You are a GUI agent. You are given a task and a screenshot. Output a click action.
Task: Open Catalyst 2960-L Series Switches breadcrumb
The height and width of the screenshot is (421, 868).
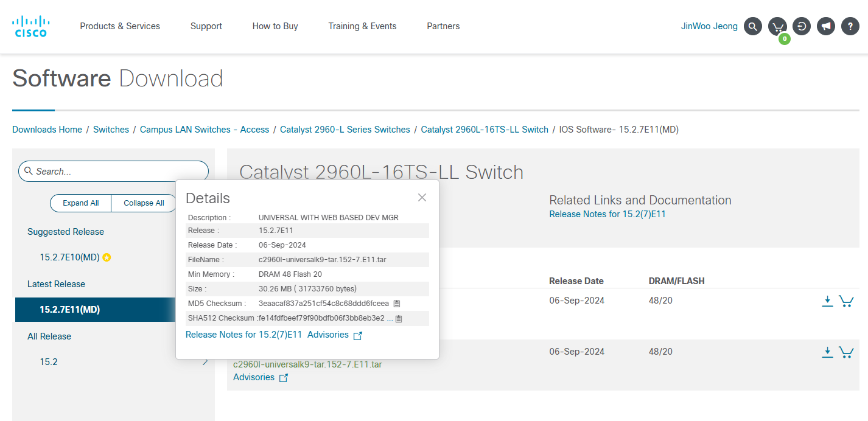pos(345,130)
